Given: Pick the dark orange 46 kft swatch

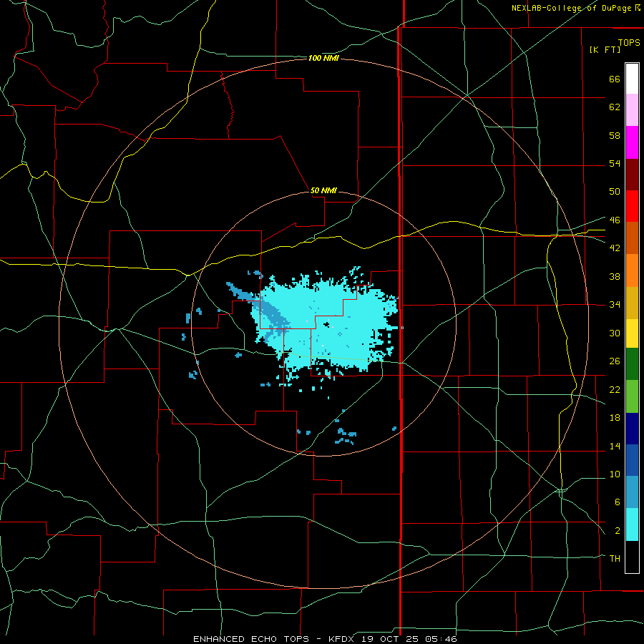Looking at the screenshot, I should 632,238.
